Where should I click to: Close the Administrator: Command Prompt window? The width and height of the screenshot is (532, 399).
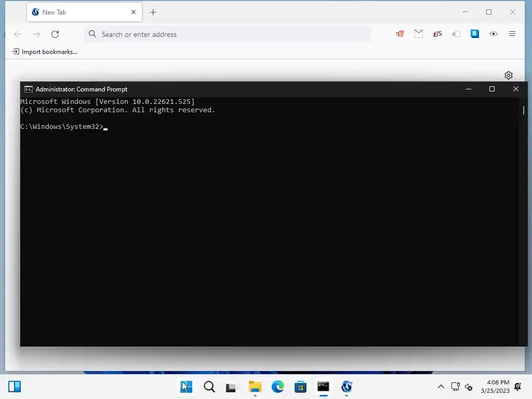point(516,89)
